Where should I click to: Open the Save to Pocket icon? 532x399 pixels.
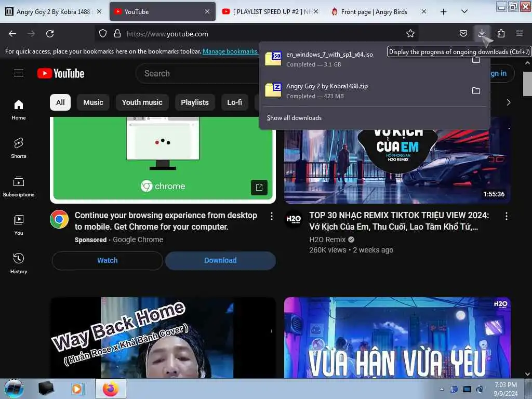pyautogui.click(x=463, y=34)
